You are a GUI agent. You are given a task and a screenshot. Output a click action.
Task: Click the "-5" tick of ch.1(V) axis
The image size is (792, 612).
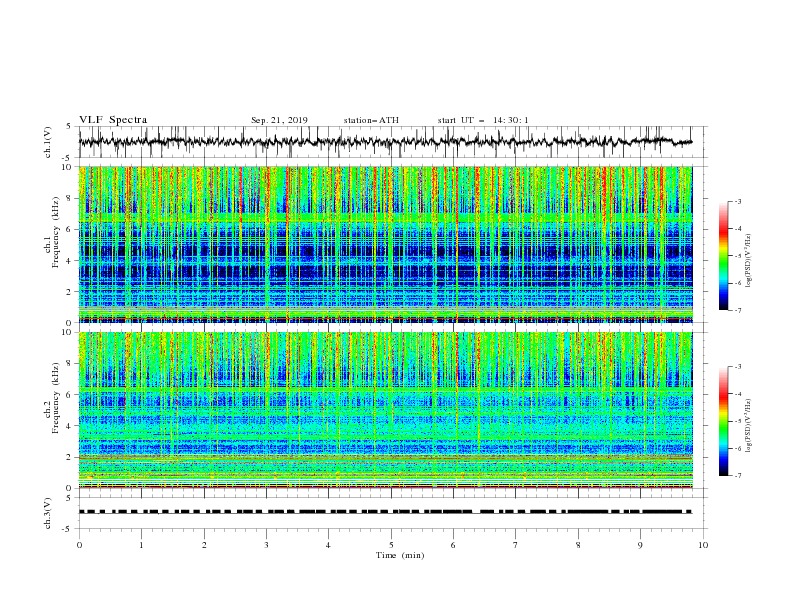68,158
